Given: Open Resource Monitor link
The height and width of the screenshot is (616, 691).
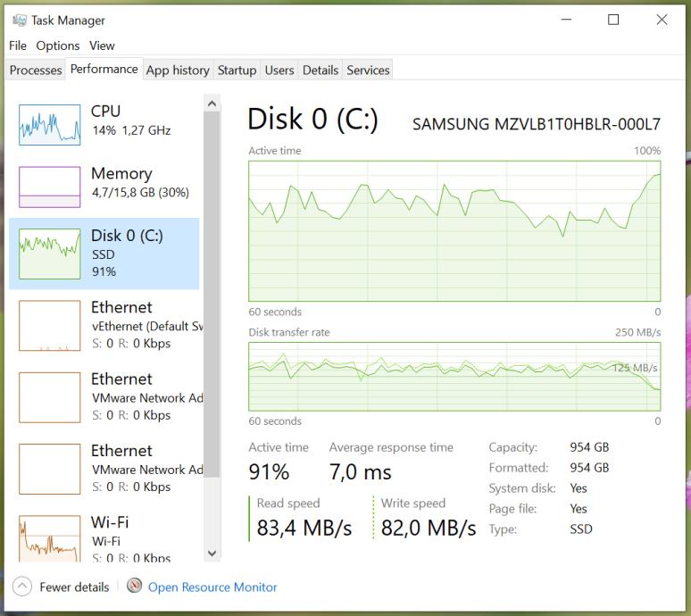Looking at the screenshot, I should tap(212, 587).
